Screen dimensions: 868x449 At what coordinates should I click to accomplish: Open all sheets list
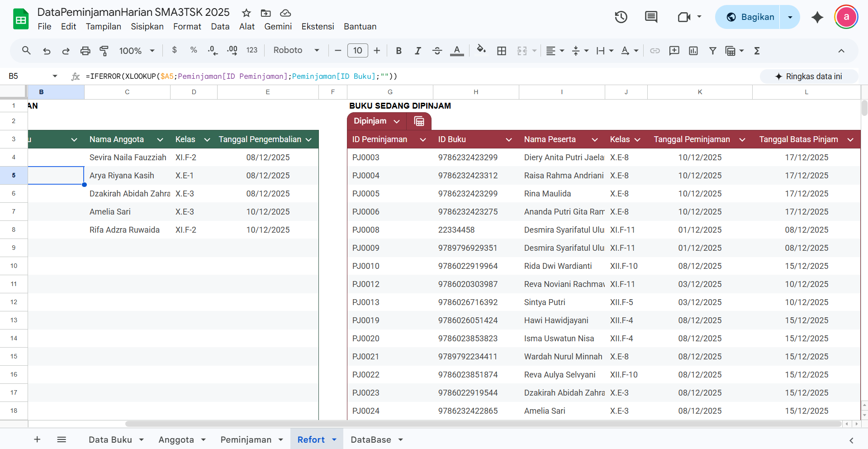pyautogui.click(x=62, y=439)
